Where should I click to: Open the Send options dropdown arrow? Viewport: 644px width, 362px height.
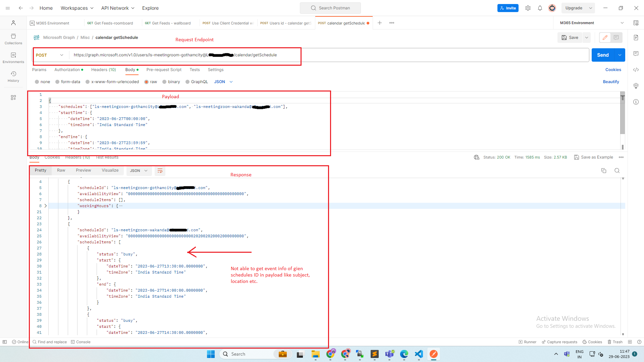(x=620, y=55)
